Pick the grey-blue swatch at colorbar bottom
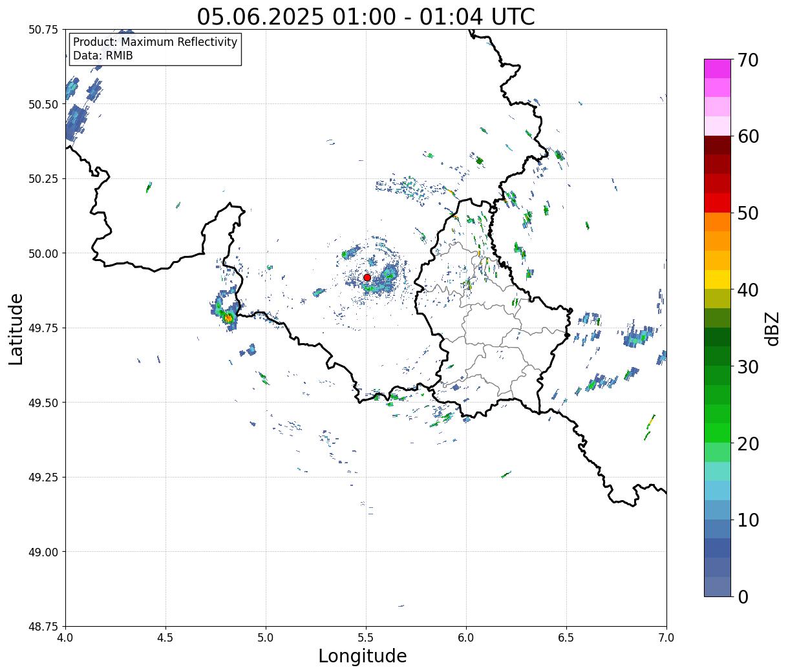The width and height of the screenshot is (788, 672). [718, 586]
